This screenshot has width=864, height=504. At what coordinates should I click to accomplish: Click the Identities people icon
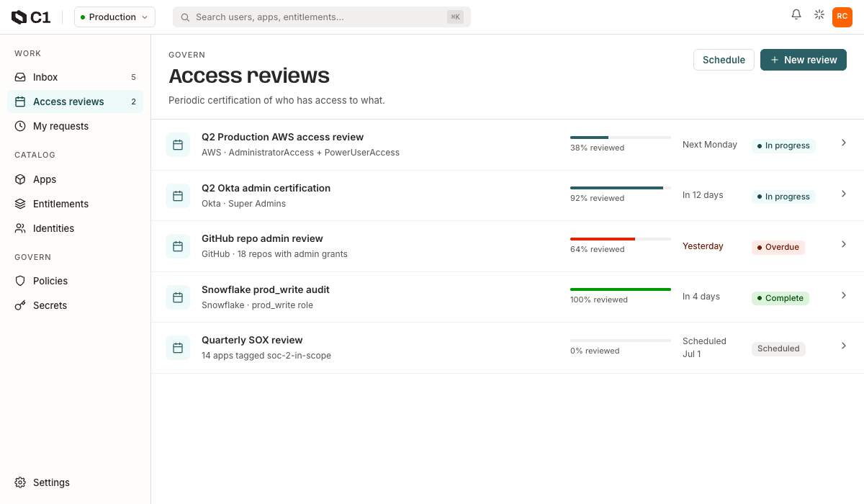coord(20,228)
